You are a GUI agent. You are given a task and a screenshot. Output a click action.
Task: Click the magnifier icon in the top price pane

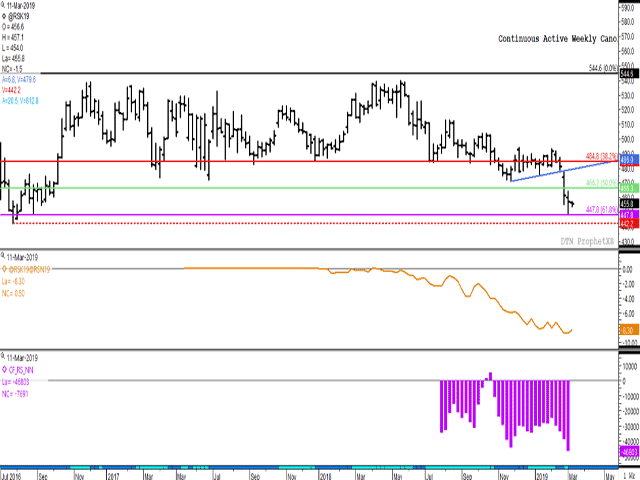pyautogui.click(x=3, y=6)
